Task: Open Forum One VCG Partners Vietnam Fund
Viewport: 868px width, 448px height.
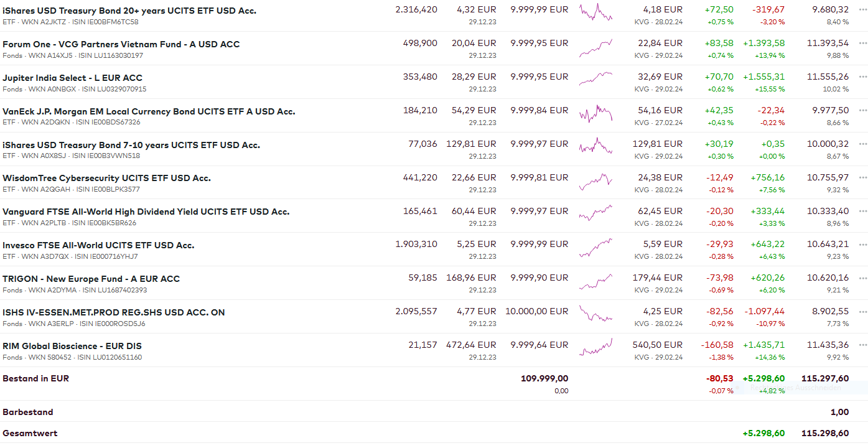Action: [121, 44]
